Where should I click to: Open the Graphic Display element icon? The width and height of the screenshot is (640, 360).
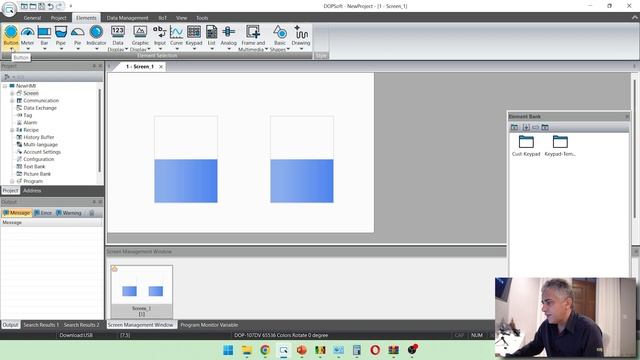tap(140, 31)
